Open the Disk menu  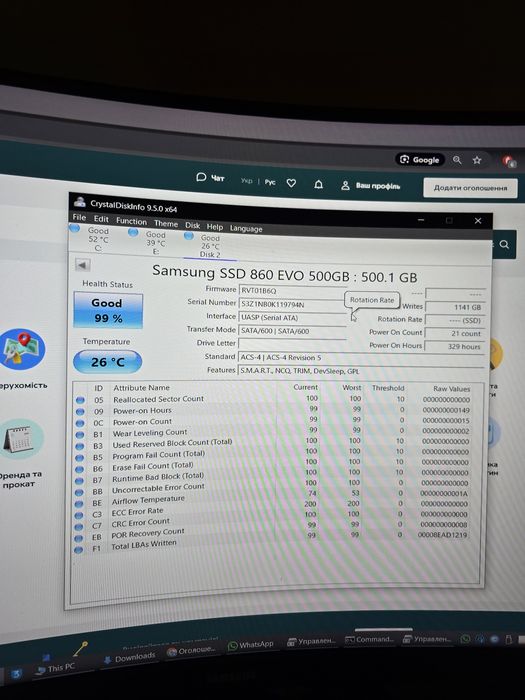tap(192, 225)
